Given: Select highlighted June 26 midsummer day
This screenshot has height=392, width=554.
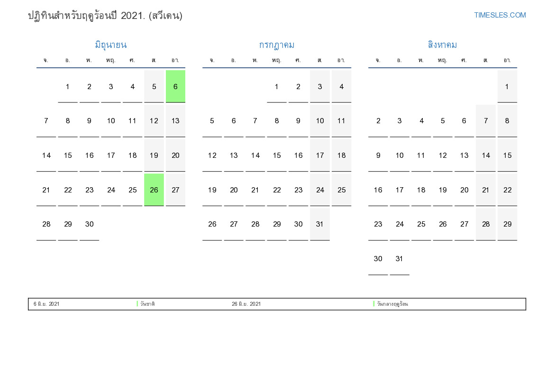Looking at the screenshot, I should pyautogui.click(x=154, y=190).
